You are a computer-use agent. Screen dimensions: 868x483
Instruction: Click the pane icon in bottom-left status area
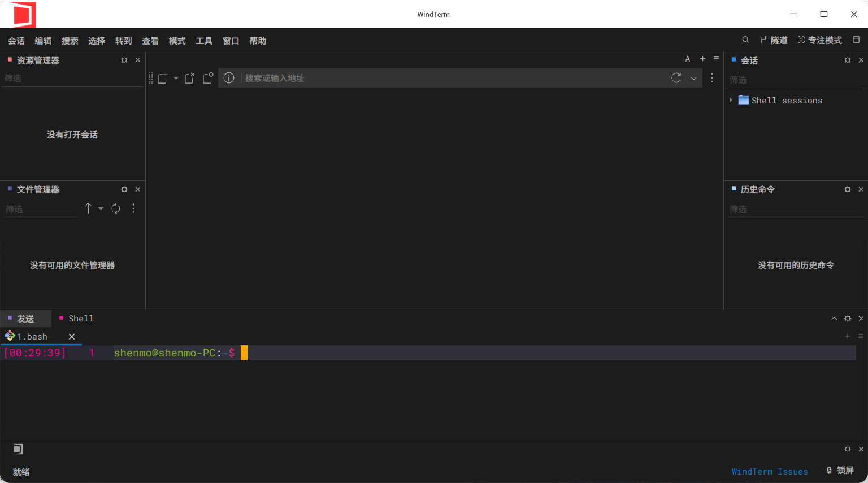18,449
